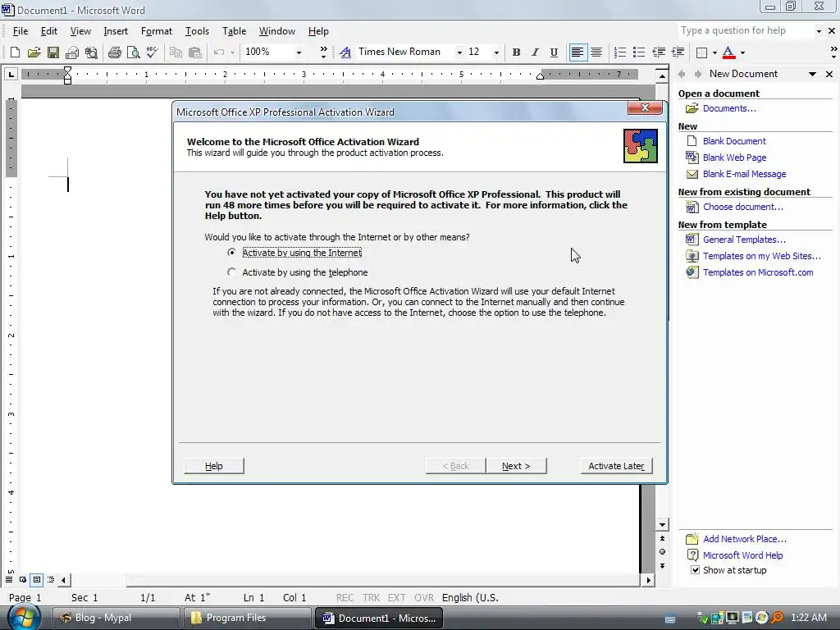Viewport: 840px width, 630px height.
Task: Open Blank Document link in task pane
Action: click(x=734, y=141)
